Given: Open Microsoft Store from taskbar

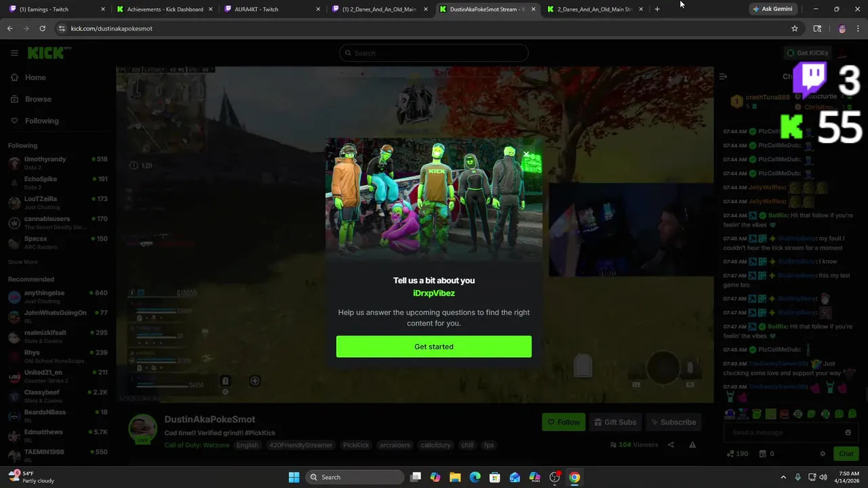Looking at the screenshot, I should point(495,477).
